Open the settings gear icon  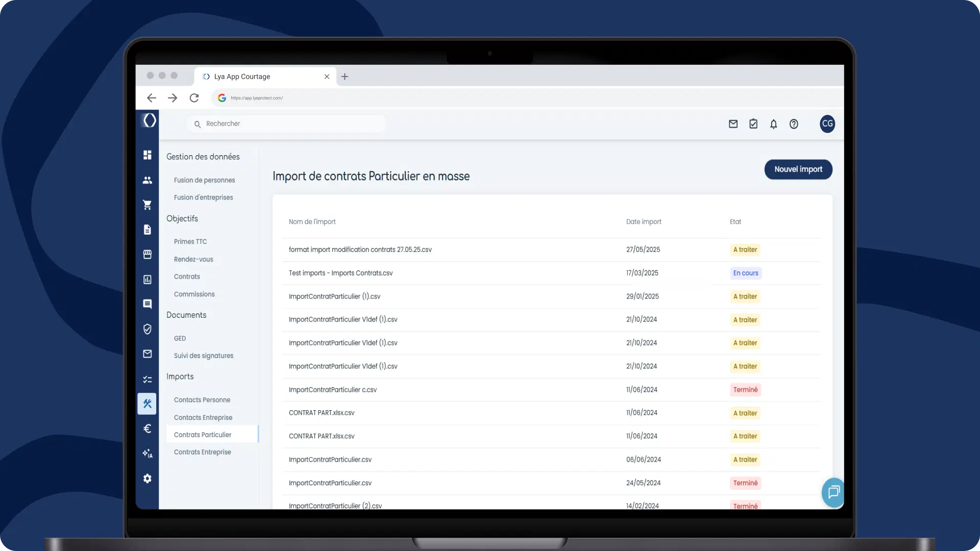(148, 479)
